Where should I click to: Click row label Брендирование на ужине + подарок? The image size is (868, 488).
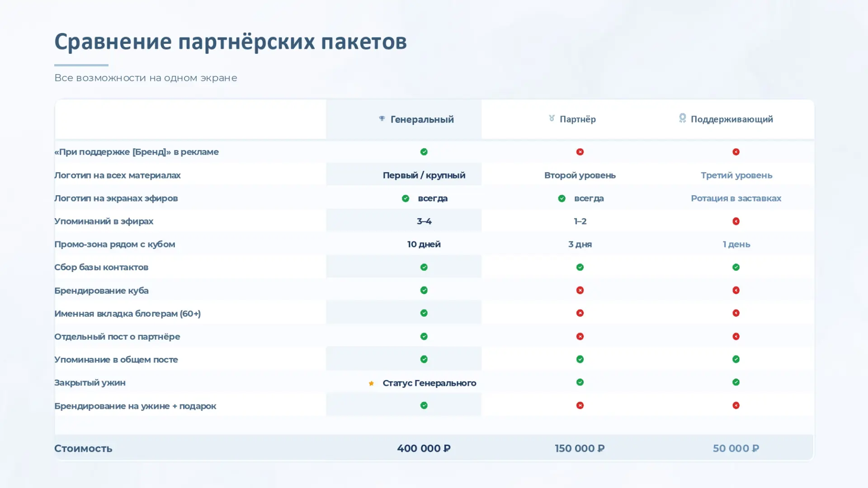(x=135, y=406)
